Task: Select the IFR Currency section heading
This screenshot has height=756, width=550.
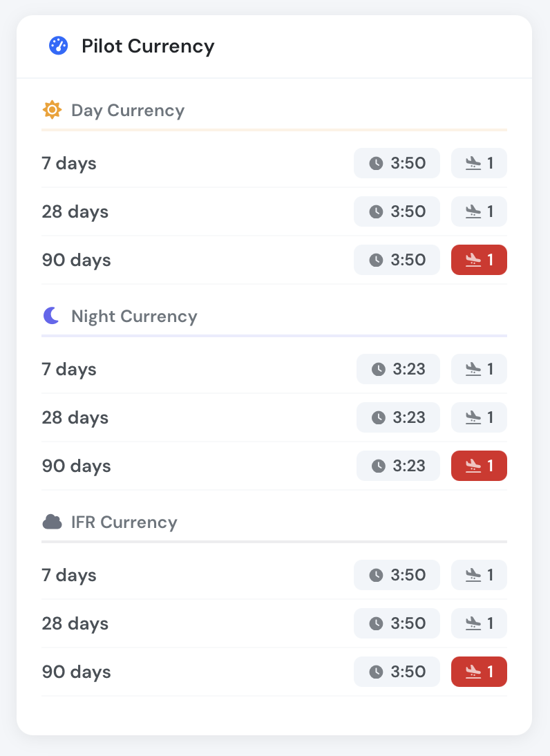Action: pos(124,522)
